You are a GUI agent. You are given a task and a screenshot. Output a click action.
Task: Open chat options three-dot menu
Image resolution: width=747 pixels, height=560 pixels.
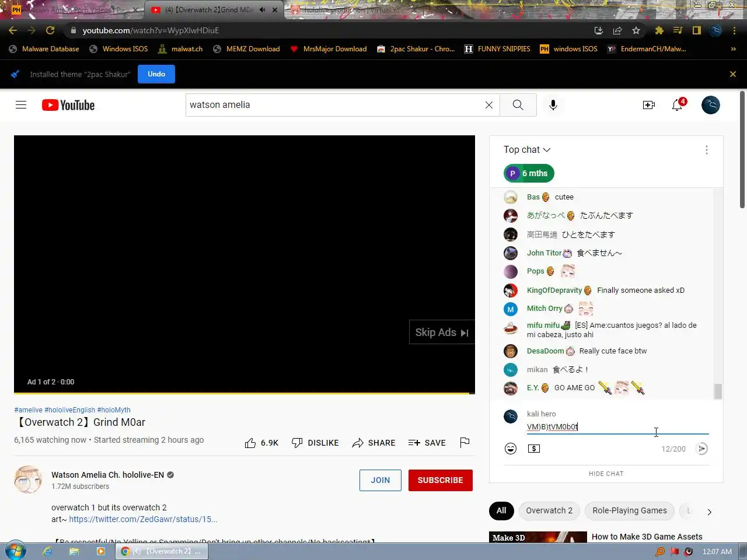(707, 150)
